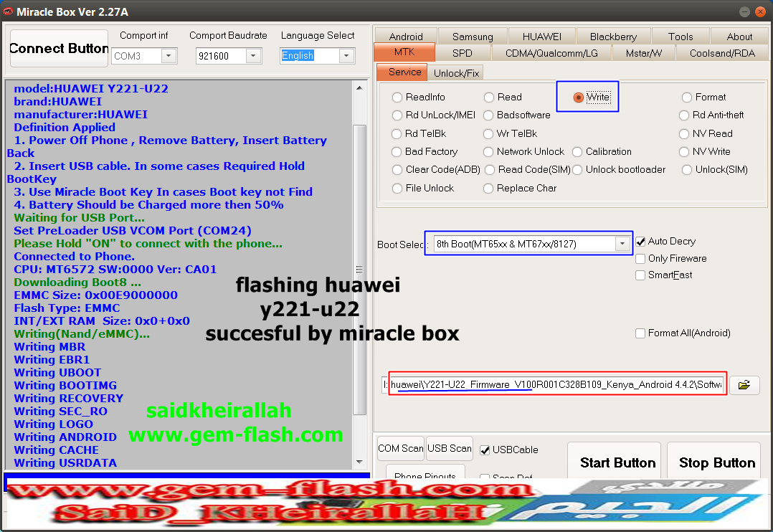Viewport: 773px width, 532px height.
Task: Enable SmartFast checkbox
Action: pyautogui.click(x=640, y=275)
